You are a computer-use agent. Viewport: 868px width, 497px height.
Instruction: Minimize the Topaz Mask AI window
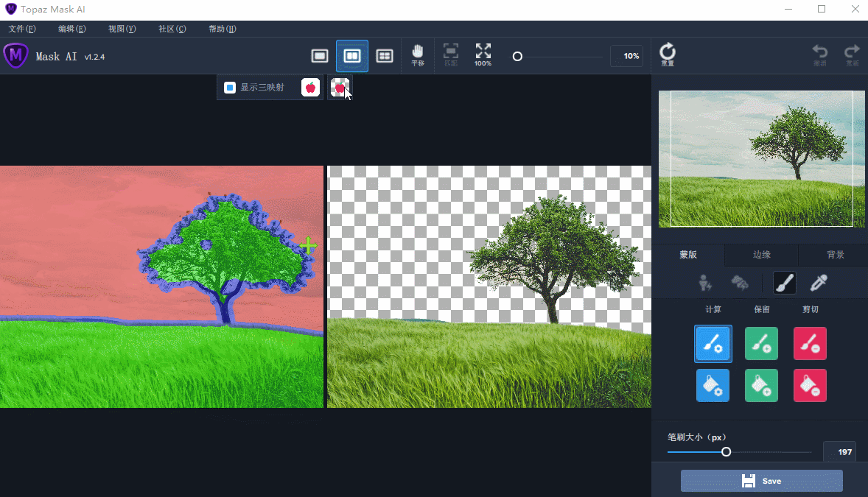tap(788, 10)
